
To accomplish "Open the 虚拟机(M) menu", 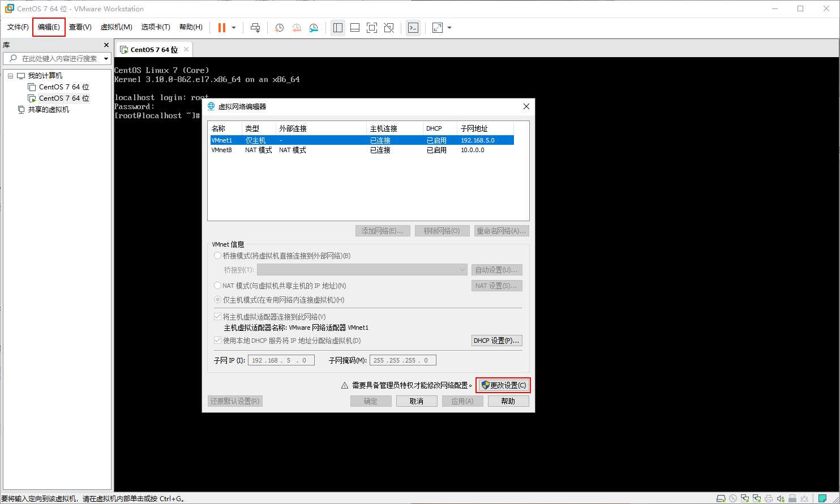I will point(116,27).
